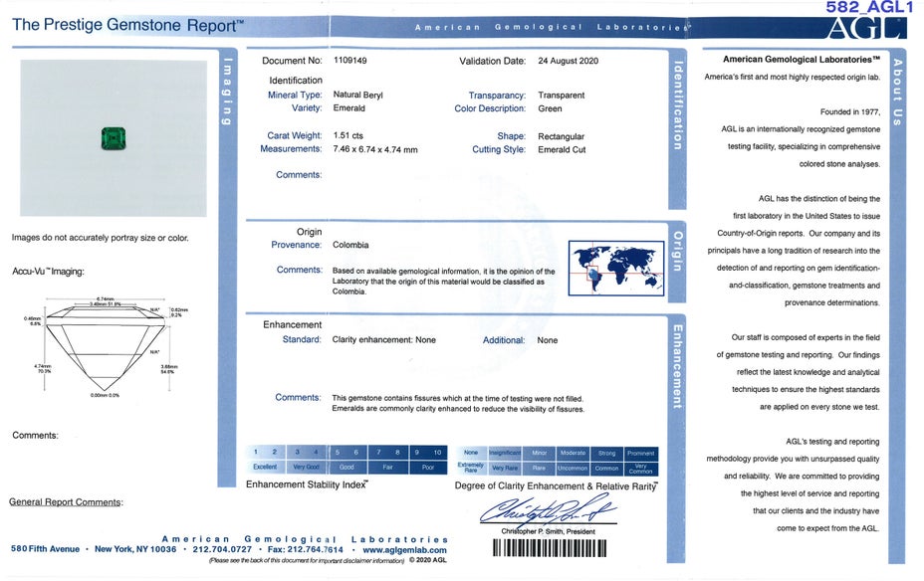Viewport: 924px width, 581px height.
Task: Click Christopher P. Smith's signature
Action: point(548,512)
